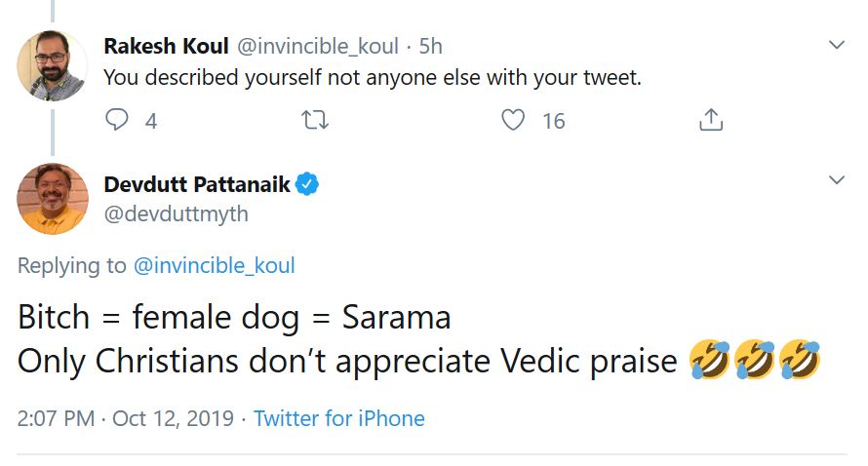Retweet Rakesh Koul's reply
This screenshot has height=466, width=868.
(x=315, y=121)
